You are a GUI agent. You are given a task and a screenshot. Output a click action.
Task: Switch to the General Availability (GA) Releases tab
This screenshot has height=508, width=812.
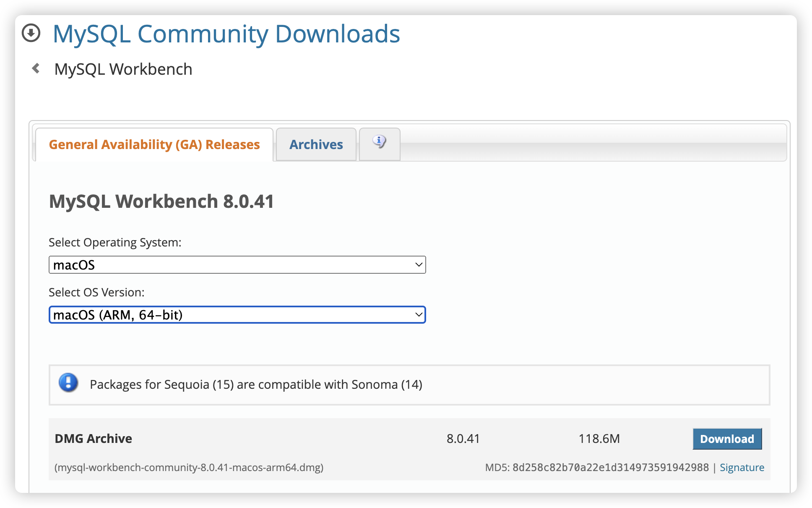click(x=154, y=144)
